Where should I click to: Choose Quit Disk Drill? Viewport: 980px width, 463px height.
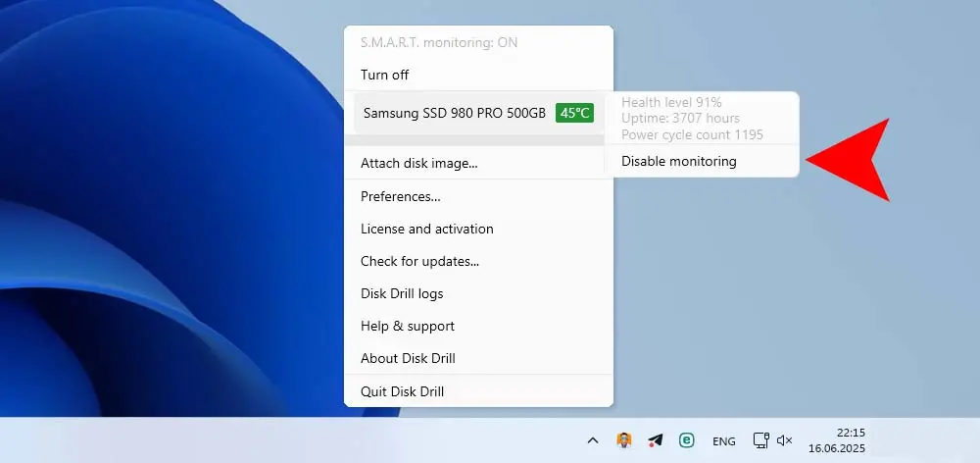[x=479, y=391]
